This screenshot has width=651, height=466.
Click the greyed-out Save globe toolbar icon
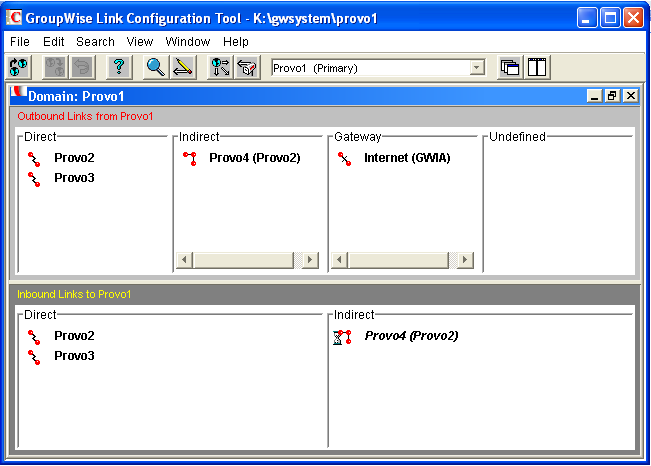55,67
